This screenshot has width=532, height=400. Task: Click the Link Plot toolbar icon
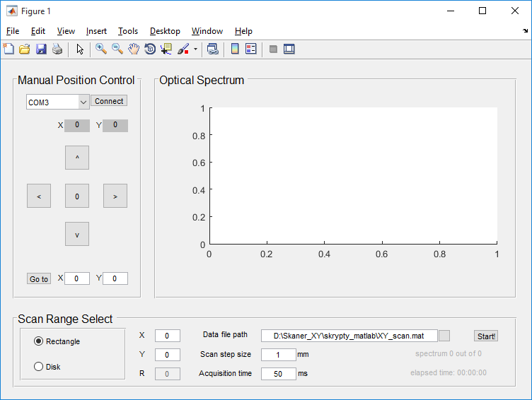(212, 49)
